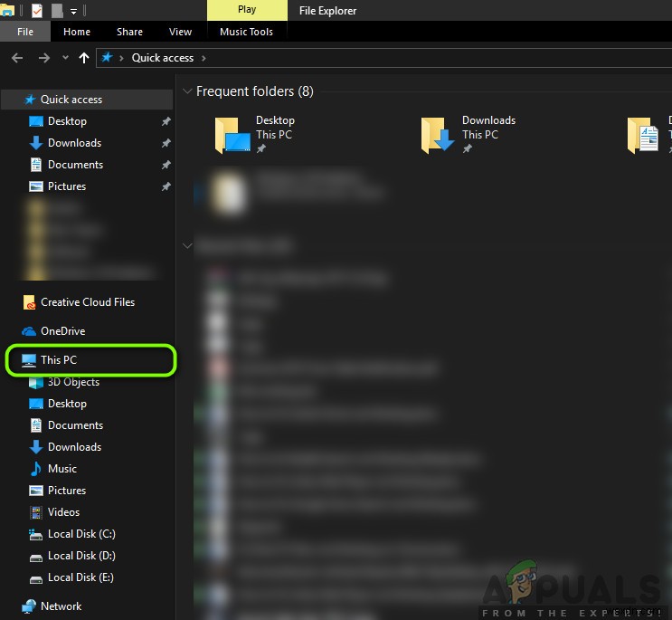Open 3D Objects under This PC
The height and width of the screenshot is (620, 672).
[73, 382]
